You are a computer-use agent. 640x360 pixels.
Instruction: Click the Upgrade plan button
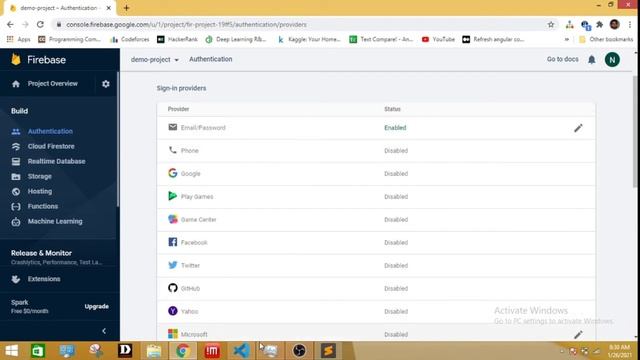[x=97, y=307]
